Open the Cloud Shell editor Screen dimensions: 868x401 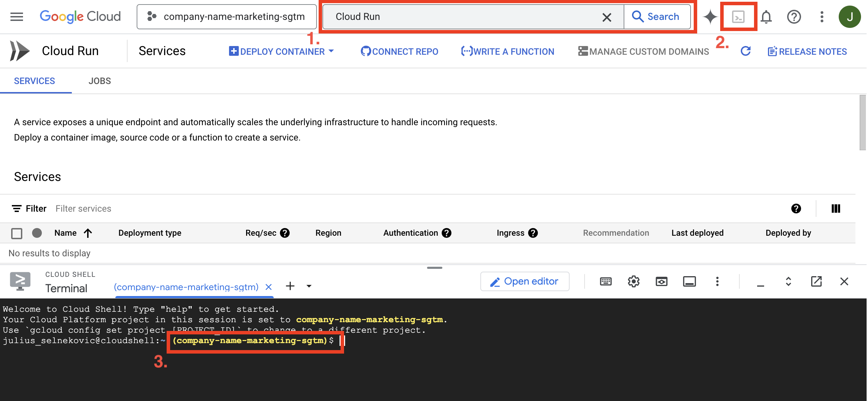[x=524, y=281]
